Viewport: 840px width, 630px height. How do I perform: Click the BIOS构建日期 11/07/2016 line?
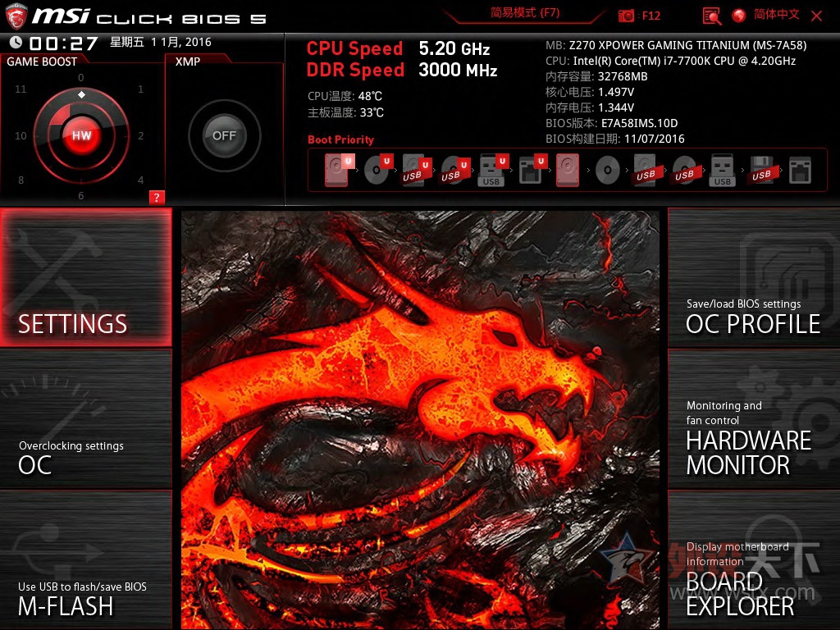click(x=615, y=139)
